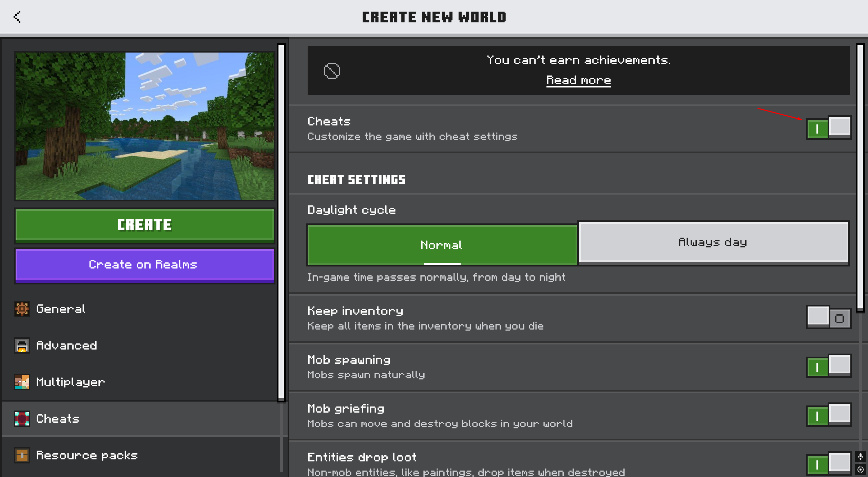The height and width of the screenshot is (477, 868).
Task: Select the General settings gear icon
Action: (x=22, y=309)
